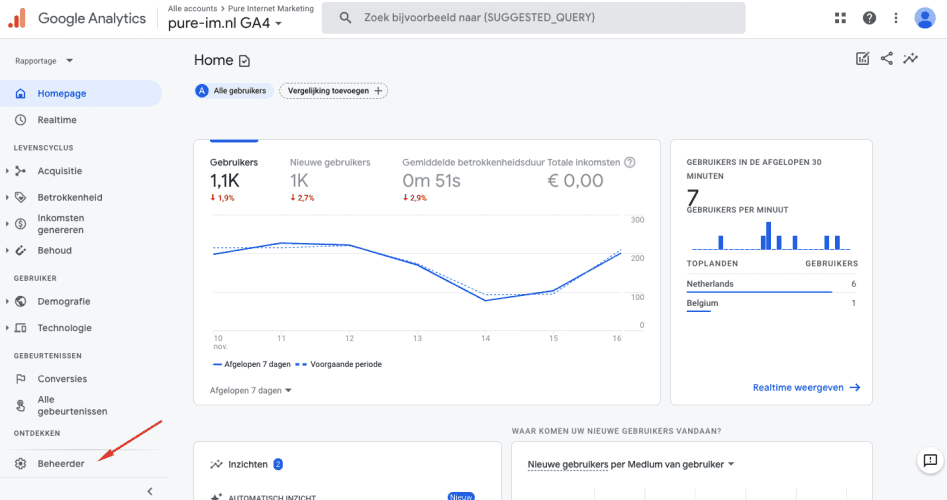Open the Conversies menu item

[81, 379]
